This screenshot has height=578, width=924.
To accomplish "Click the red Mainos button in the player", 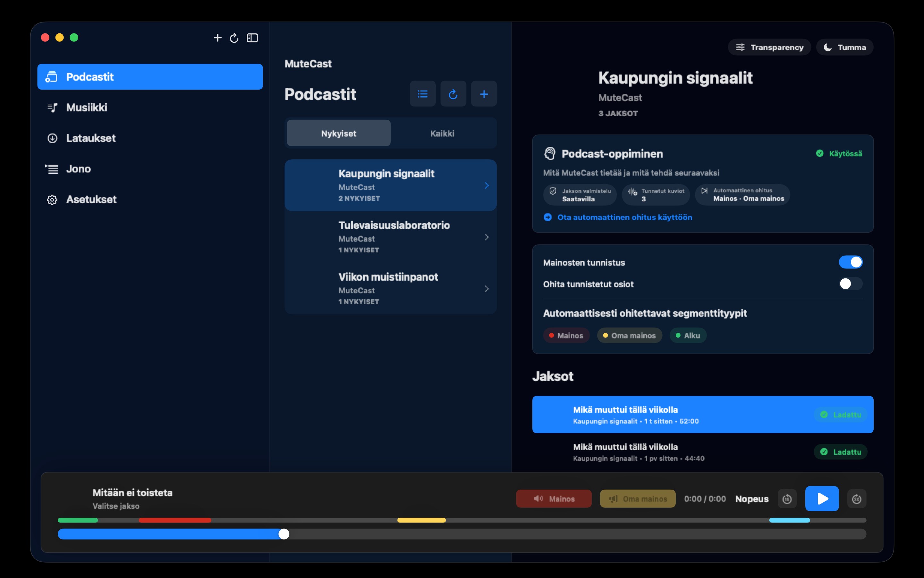I will [554, 498].
